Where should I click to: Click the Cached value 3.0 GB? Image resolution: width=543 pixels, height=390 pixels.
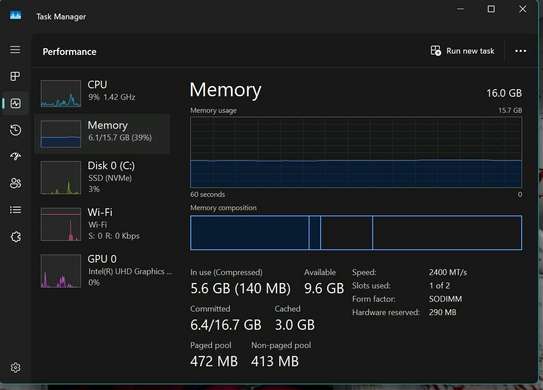(x=295, y=325)
